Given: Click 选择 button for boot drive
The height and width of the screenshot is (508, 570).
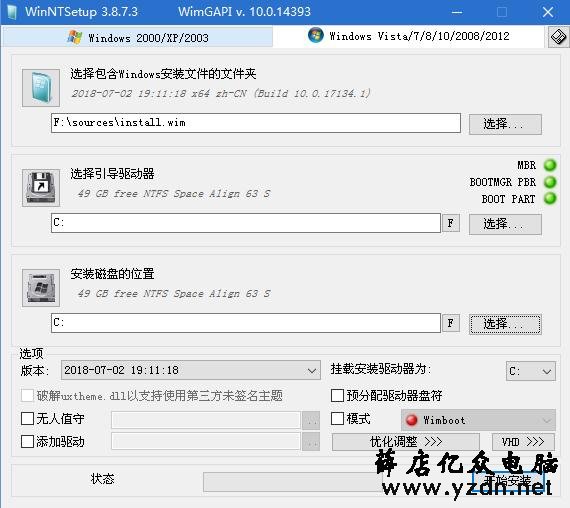Looking at the screenshot, I should click(x=505, y=224).
